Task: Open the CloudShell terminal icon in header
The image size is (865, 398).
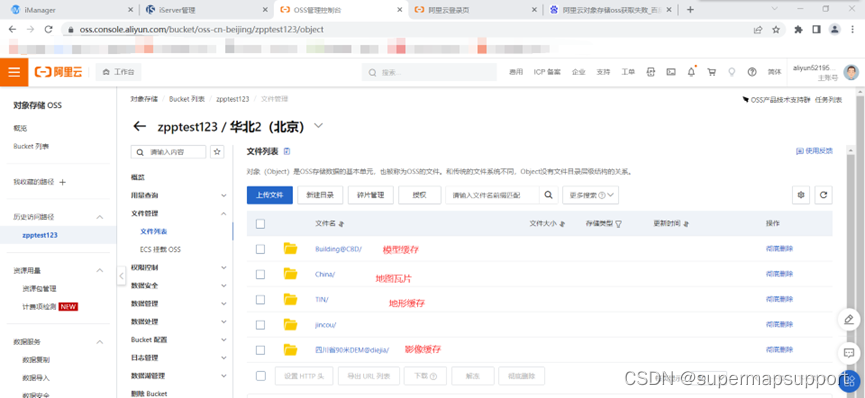Action: click(671, 72)
